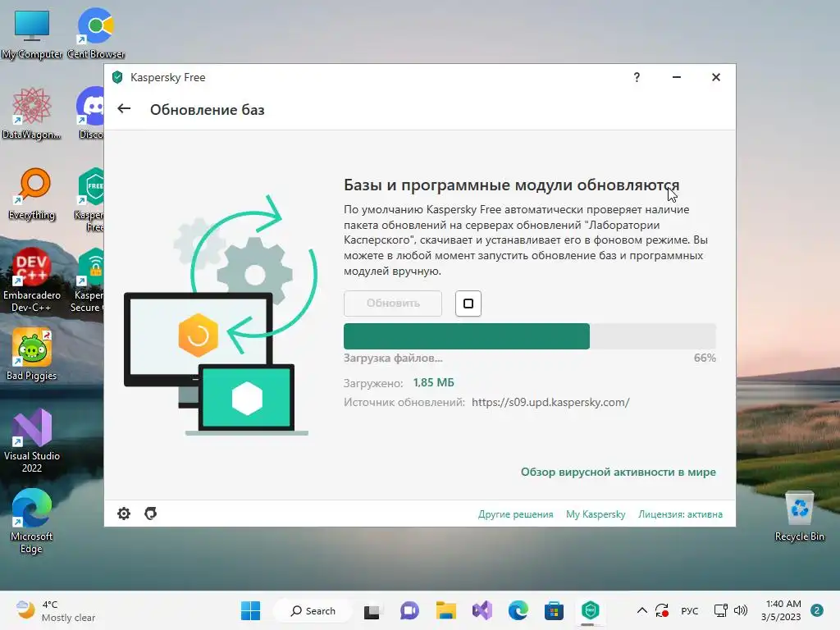The width and height of the screenshot is (840, 630).
Task: Select Embarcadero Dev-C++ desktop icon
Action: click(32, 280)
